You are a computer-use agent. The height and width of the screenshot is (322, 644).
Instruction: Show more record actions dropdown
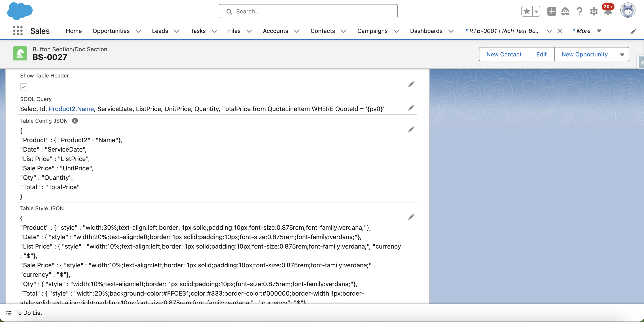pos(622,54)
